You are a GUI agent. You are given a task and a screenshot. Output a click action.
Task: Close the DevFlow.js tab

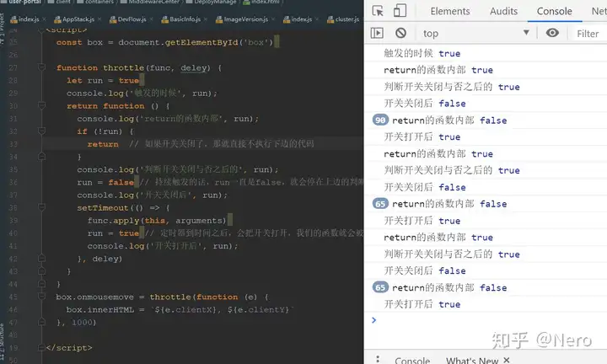(x=151, y=19)
